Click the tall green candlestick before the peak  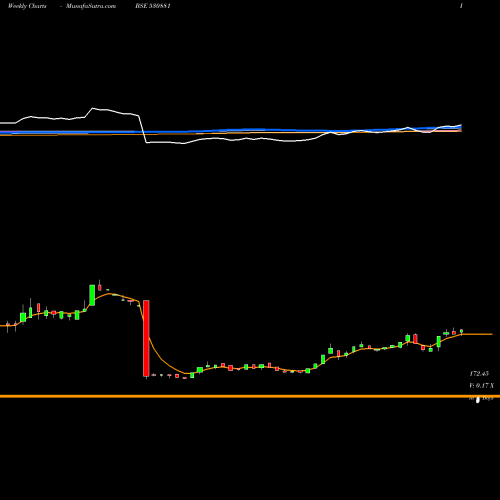92,295
